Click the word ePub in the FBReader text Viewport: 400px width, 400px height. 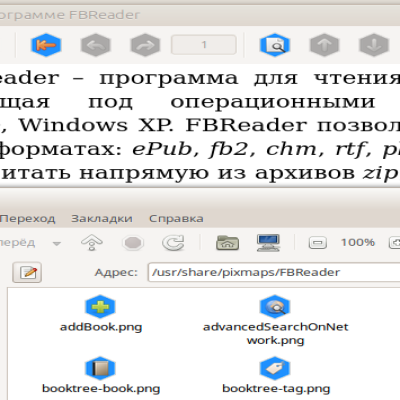point(163,149)
